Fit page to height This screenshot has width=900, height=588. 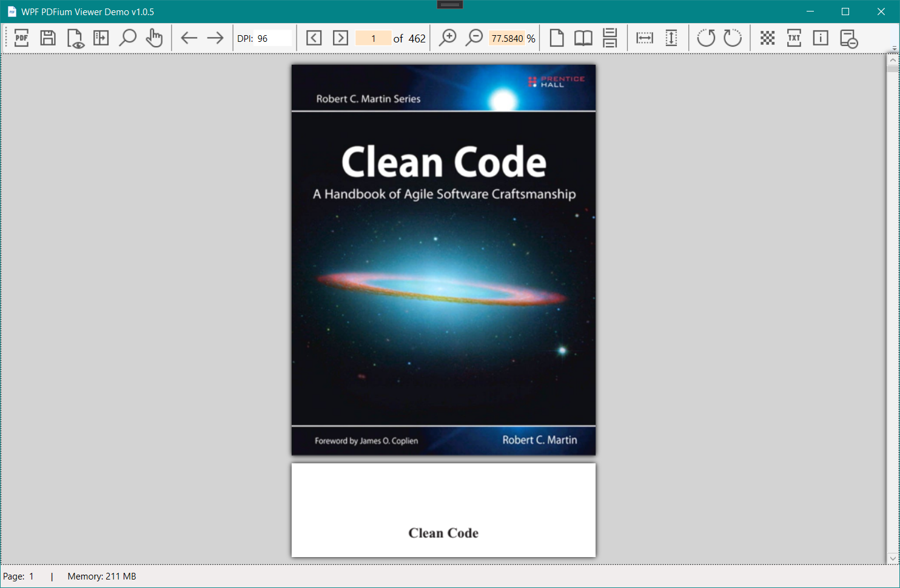tap(671, 38)
